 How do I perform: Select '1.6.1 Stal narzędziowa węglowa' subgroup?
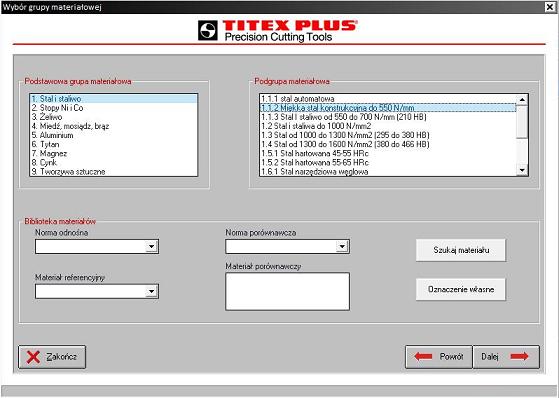(x=388, y=172)
